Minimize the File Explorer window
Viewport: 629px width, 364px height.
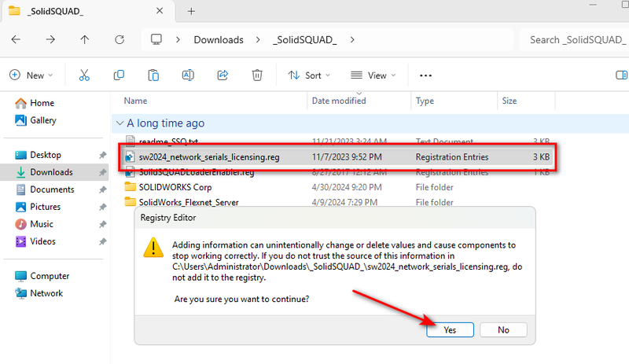pos(593,5)
